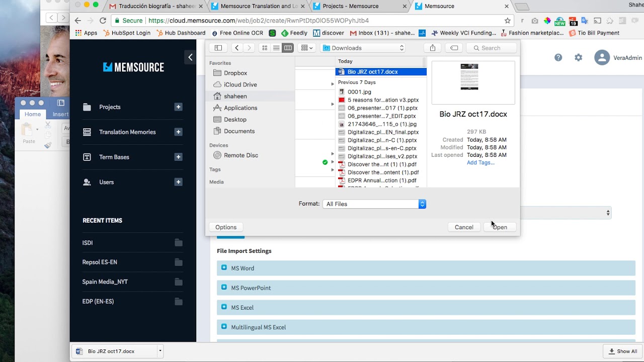Open Translation Memories in sidebar
Screen dimensions: 644x362
pyautogui.click(x=127, y=132)
